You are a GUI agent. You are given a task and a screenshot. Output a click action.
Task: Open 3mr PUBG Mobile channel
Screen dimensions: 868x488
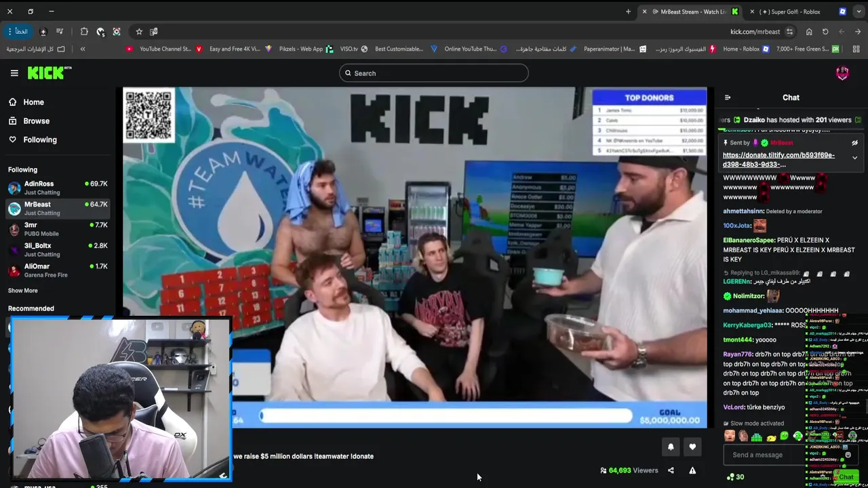click(58, 229)
